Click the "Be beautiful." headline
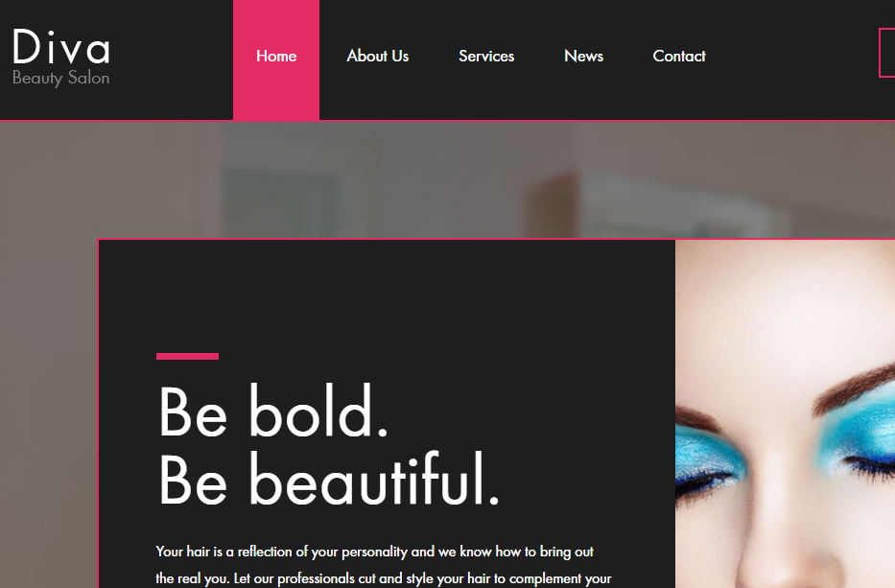895x588 pixels. (x=329, y=480)
